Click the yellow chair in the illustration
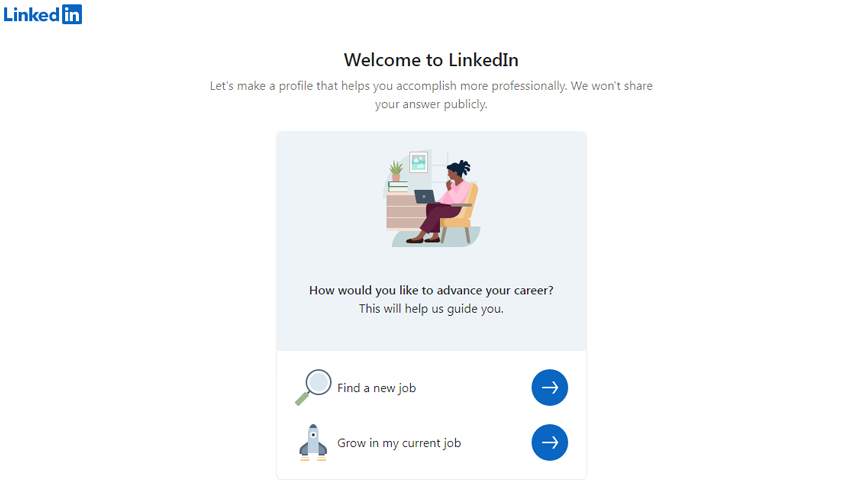 point(461,214)
